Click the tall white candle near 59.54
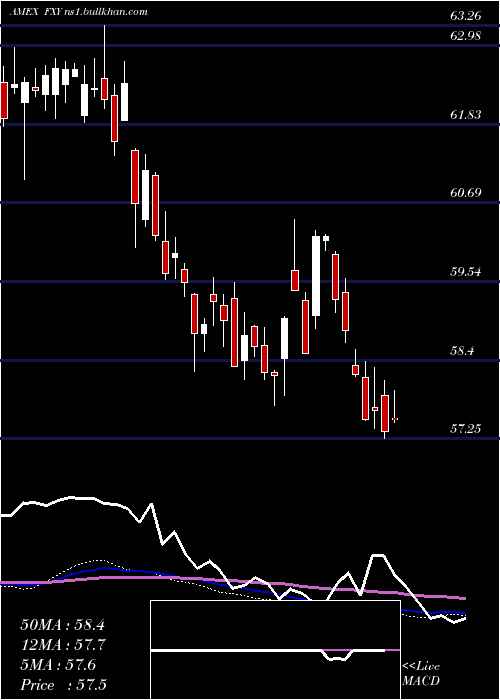 pyautogui.click(x=316, y=276)
